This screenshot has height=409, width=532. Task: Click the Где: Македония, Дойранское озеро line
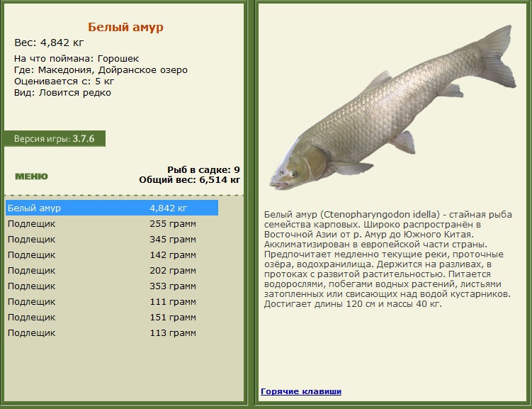101,70
